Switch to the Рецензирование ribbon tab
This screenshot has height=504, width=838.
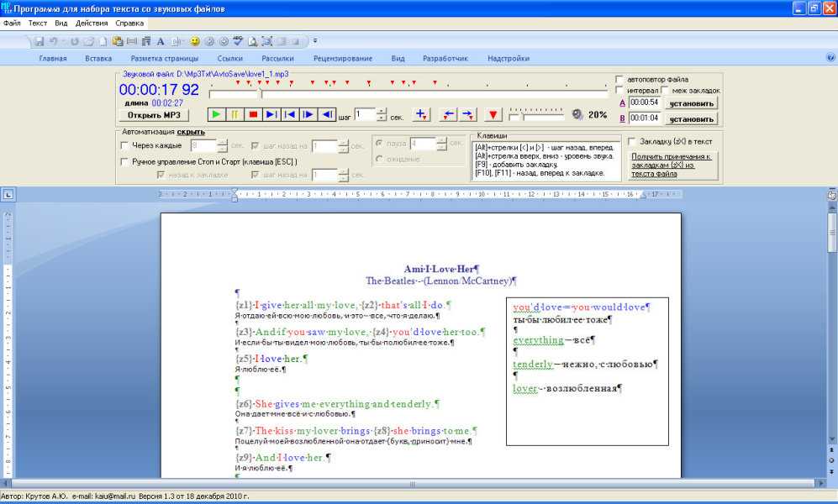tap(343, 58)
